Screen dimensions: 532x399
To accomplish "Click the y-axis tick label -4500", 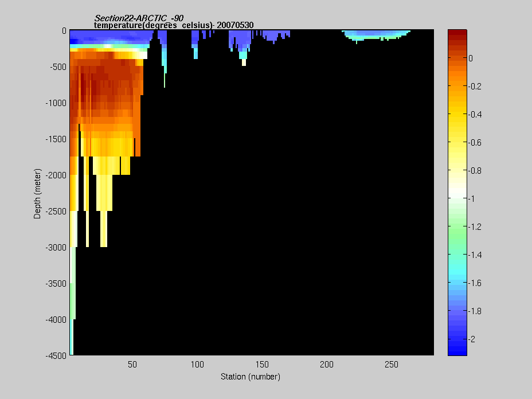I will click(56, 356).
